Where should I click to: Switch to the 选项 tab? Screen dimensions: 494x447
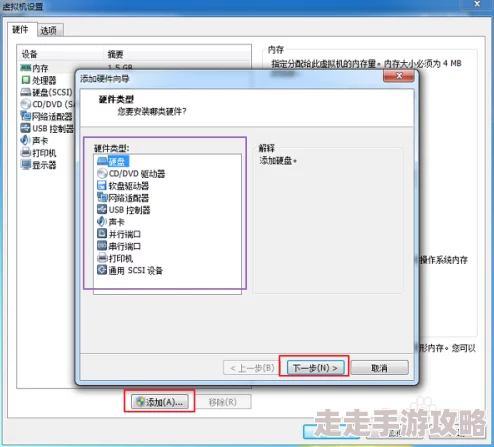click(48, 31)
